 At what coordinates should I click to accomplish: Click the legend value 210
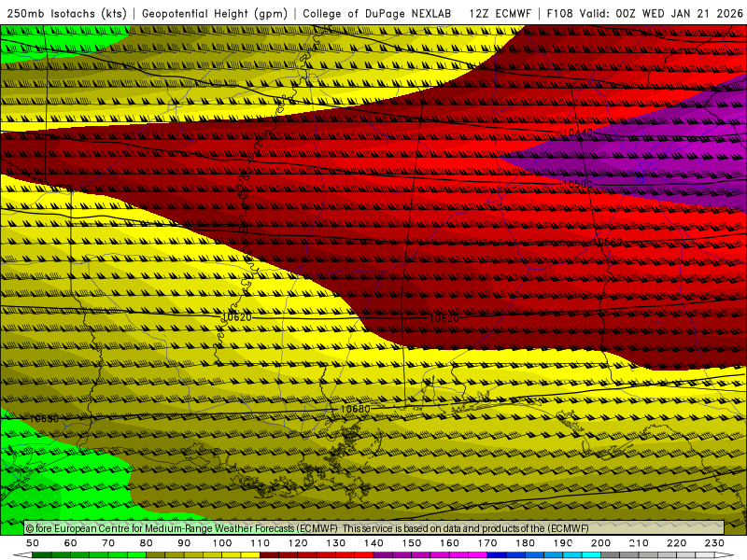coord(639,543)
